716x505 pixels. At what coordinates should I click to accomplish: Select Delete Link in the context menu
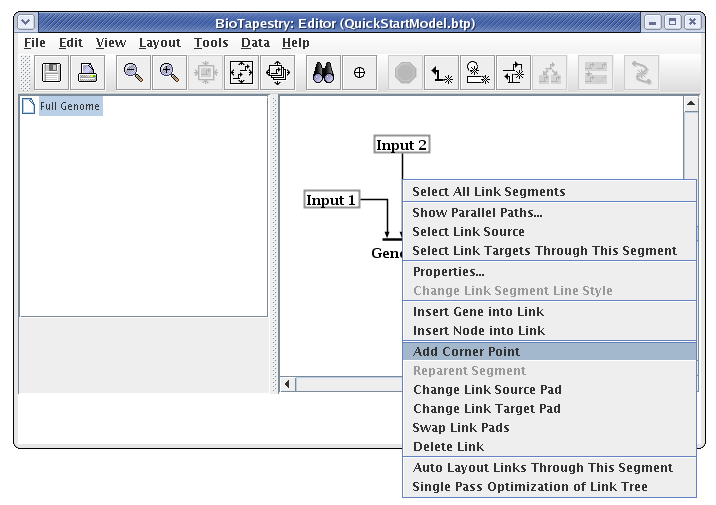tap(448, 447)
